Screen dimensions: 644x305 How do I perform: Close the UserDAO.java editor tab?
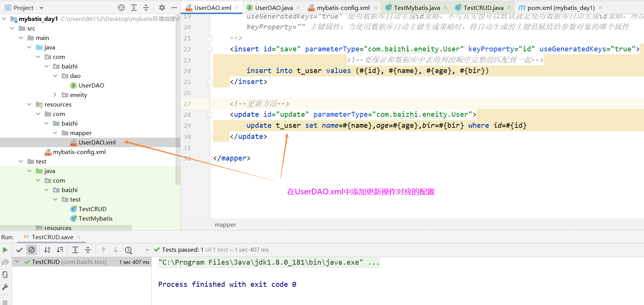click(298, 8)
